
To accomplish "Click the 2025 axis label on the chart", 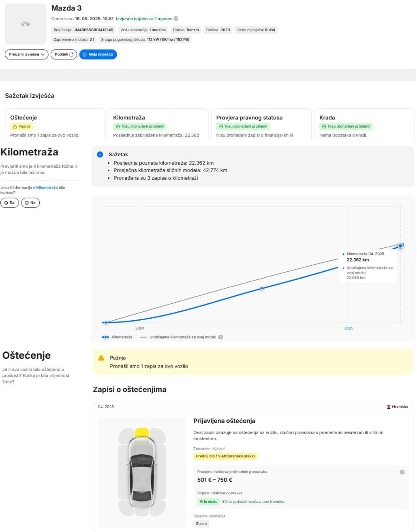I will click(349, 328).
